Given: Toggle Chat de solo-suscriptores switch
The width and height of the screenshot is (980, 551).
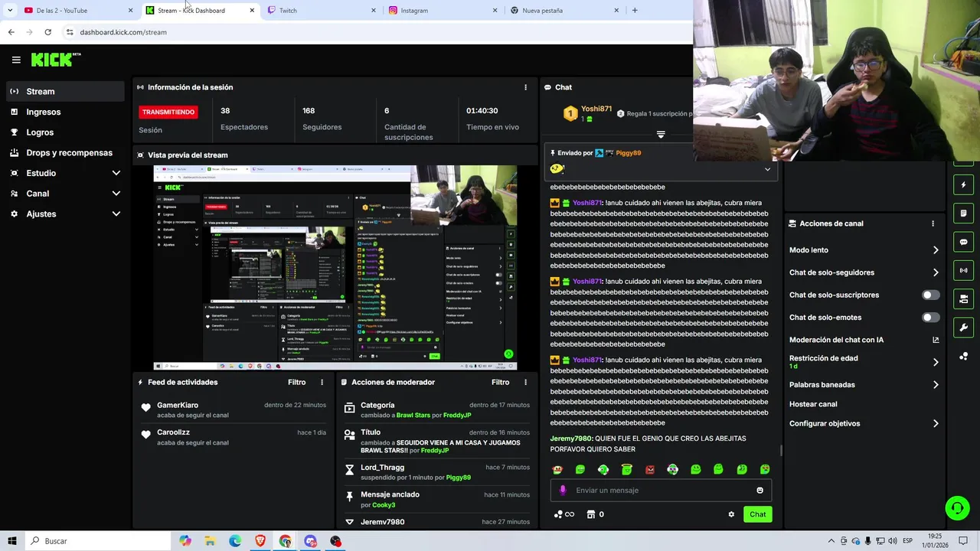Looking at the screenshot, I should point(930,295).
